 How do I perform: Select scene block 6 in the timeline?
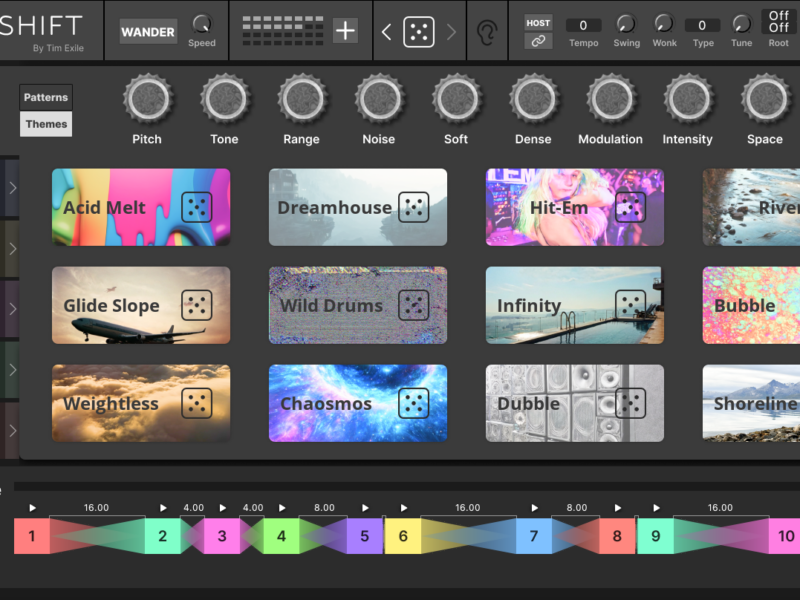click(x=402, y=536)
